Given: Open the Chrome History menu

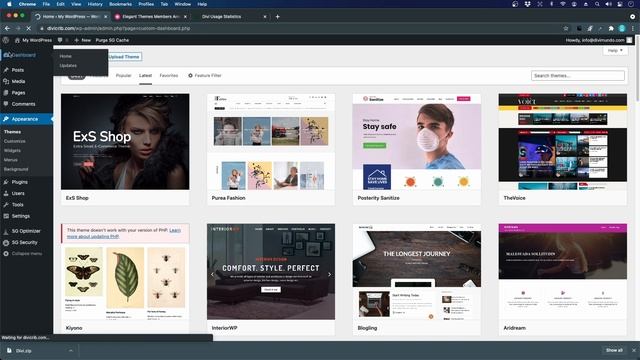Looking at the screenshot, I should coord(95,4).
